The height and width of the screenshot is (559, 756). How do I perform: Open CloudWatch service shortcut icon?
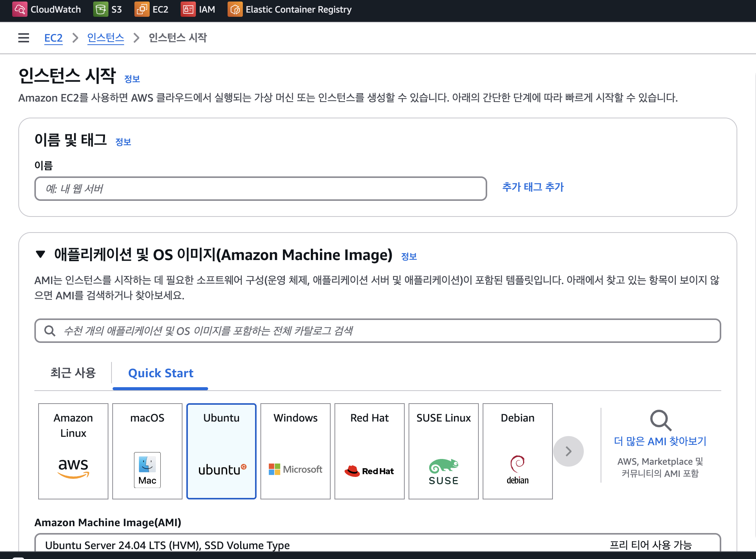[19, 9]
